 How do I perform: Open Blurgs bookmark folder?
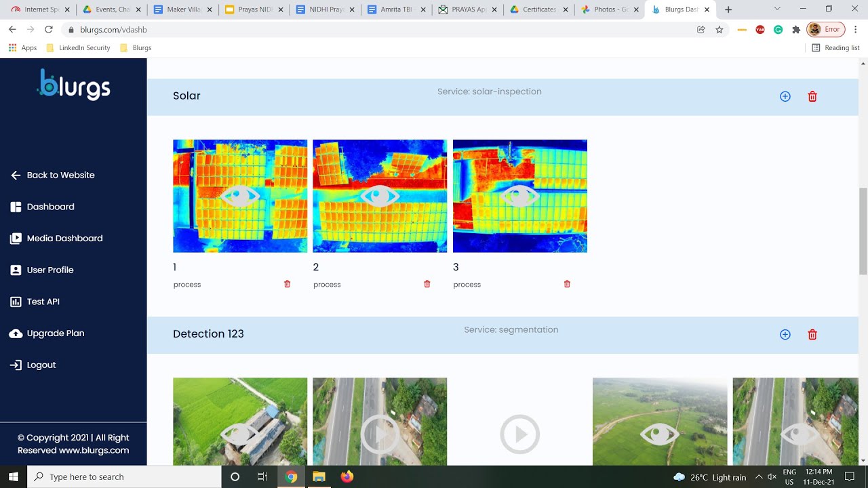[136, 48]
